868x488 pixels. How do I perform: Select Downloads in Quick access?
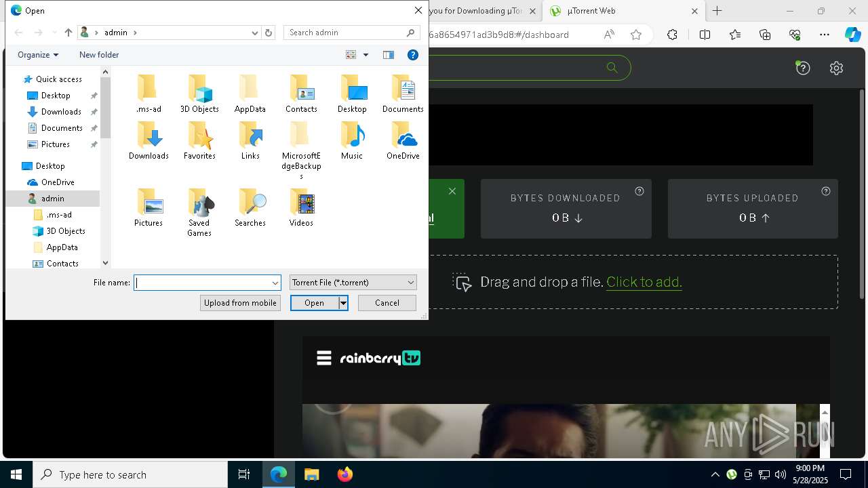pos(61,112)
